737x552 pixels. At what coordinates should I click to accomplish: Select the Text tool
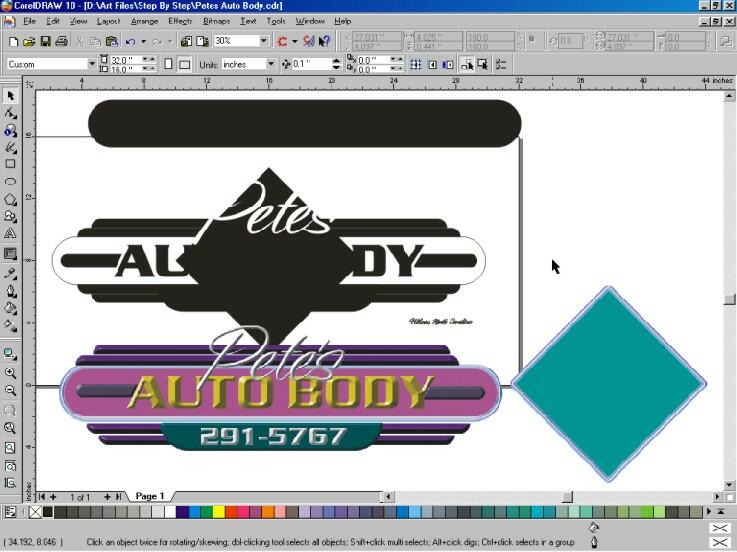click(10, 233)
